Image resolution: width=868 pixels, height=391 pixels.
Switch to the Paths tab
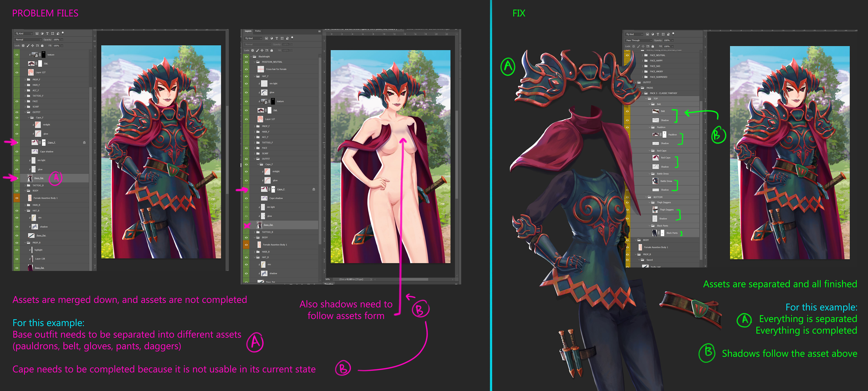tap(258, 31)
